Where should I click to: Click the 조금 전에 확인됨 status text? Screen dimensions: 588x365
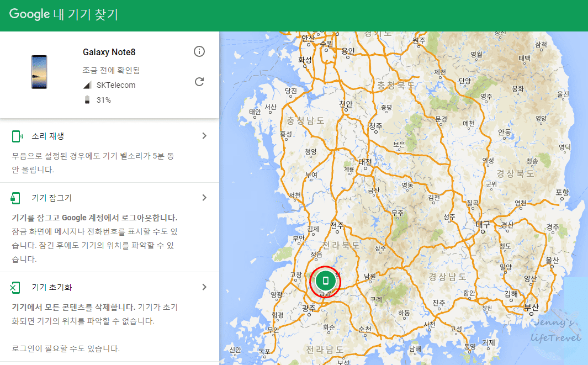(x=111, y=70)
